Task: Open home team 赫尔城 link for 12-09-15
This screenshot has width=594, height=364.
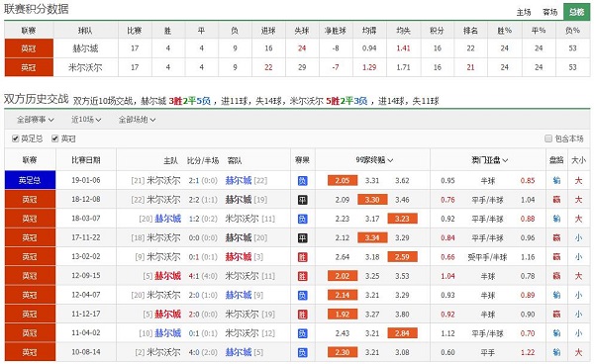Action: tap(167, 276)
